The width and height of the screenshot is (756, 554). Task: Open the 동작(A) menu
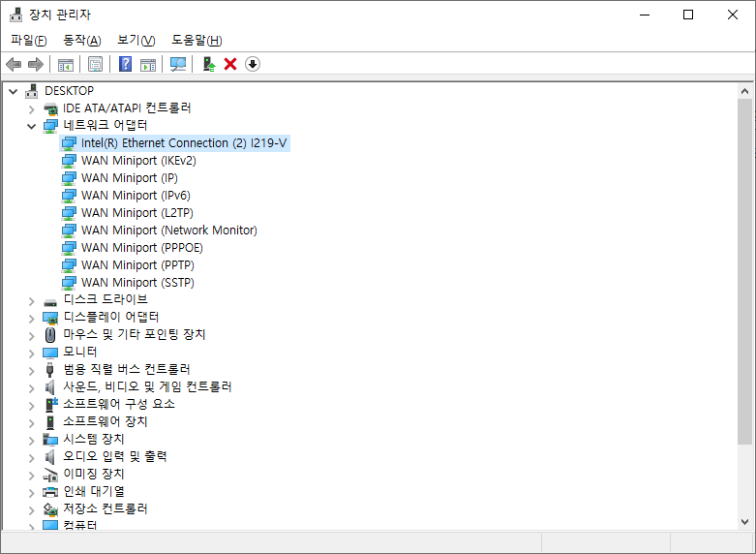click(x=82, y=40)
